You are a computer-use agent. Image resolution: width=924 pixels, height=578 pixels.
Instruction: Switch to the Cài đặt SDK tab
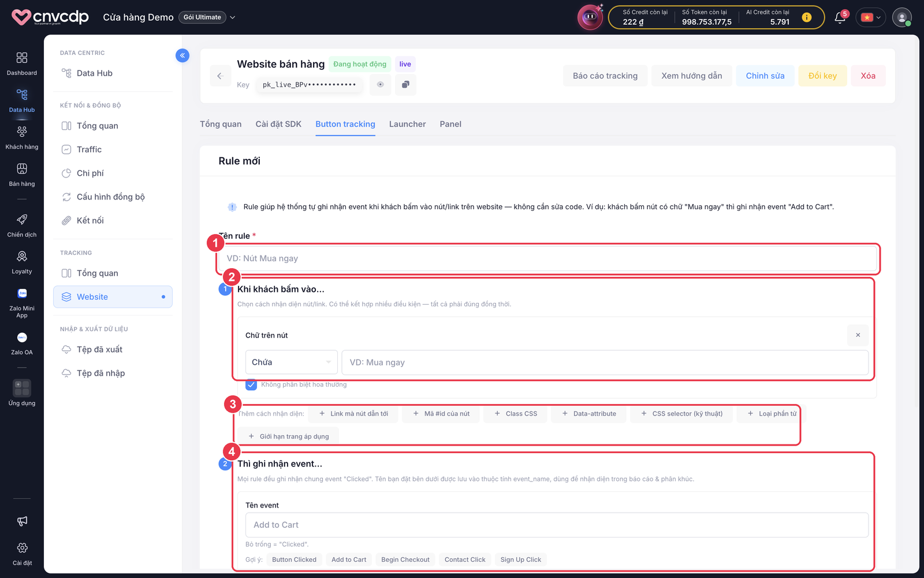pos(278,124)
